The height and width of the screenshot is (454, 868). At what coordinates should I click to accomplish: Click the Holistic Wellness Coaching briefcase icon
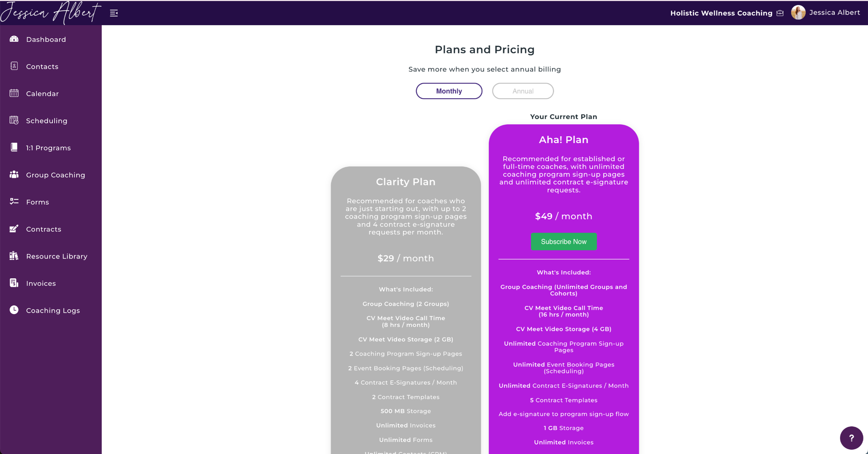pos(780,13)
